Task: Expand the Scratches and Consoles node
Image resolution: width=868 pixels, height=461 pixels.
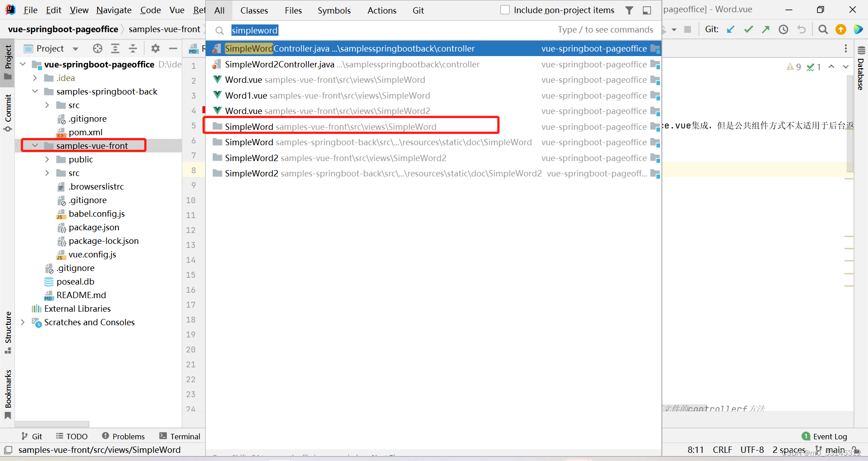Action: tap(23, 322)
